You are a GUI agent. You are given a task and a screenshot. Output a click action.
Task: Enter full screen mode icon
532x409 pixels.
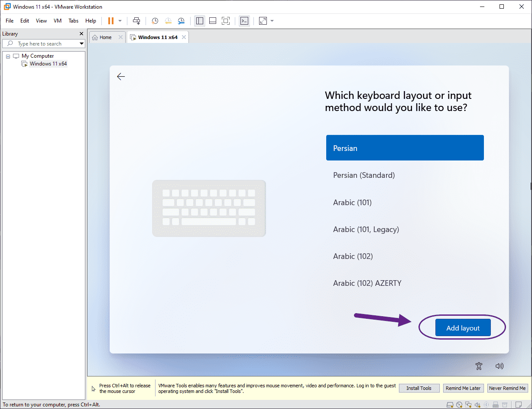(x=226, y=21)
